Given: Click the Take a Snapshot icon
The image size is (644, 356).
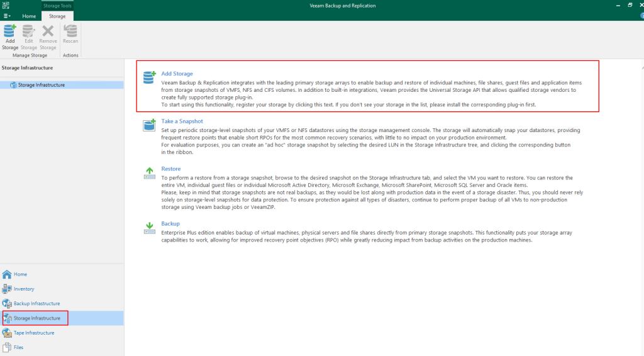Looking at the screenshot, I should [x=150, y=125].
